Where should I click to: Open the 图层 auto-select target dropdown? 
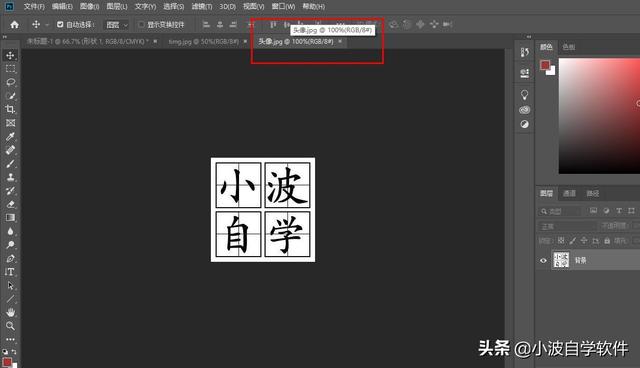coord(116,25)
